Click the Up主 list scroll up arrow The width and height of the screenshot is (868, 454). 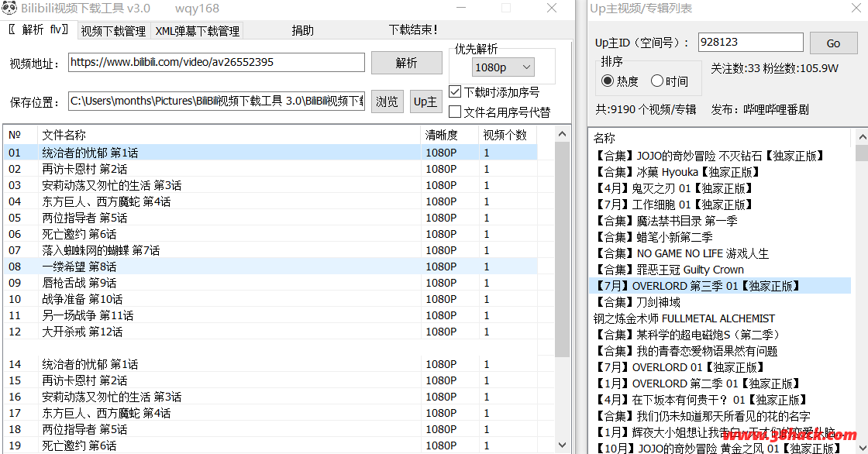(x=862, y=137)
